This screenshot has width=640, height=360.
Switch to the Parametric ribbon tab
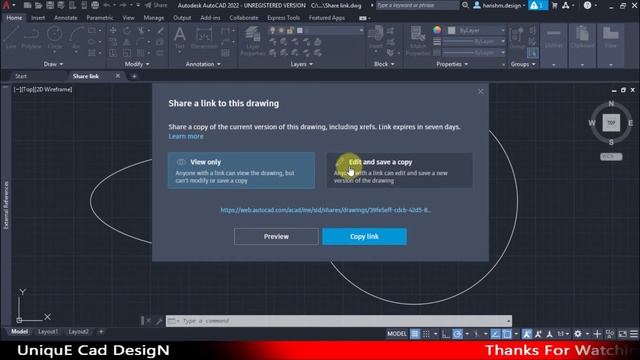tap(100, 18)
